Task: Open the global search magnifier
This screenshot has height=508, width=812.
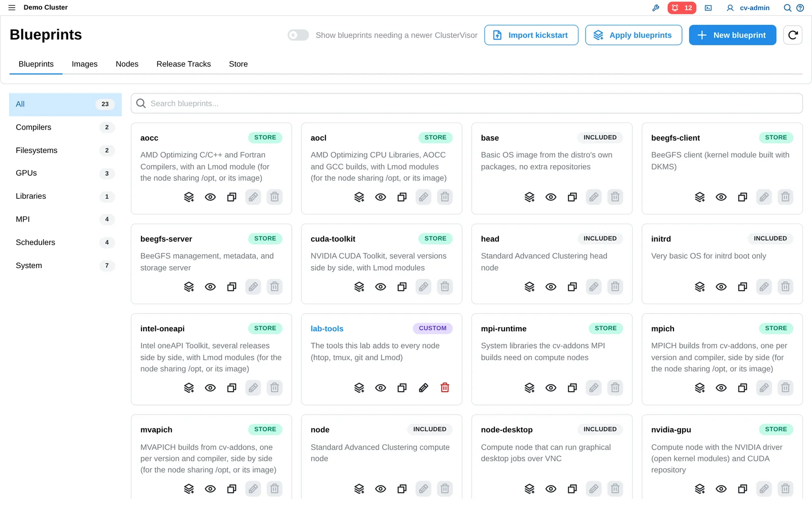Action: point(787,8)
